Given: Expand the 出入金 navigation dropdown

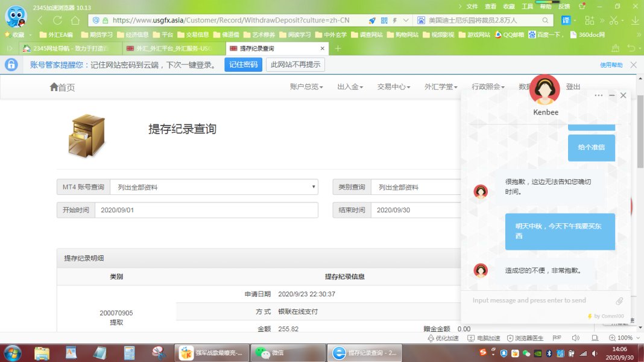Looking at the screenshot, I should tap(350, 87).
